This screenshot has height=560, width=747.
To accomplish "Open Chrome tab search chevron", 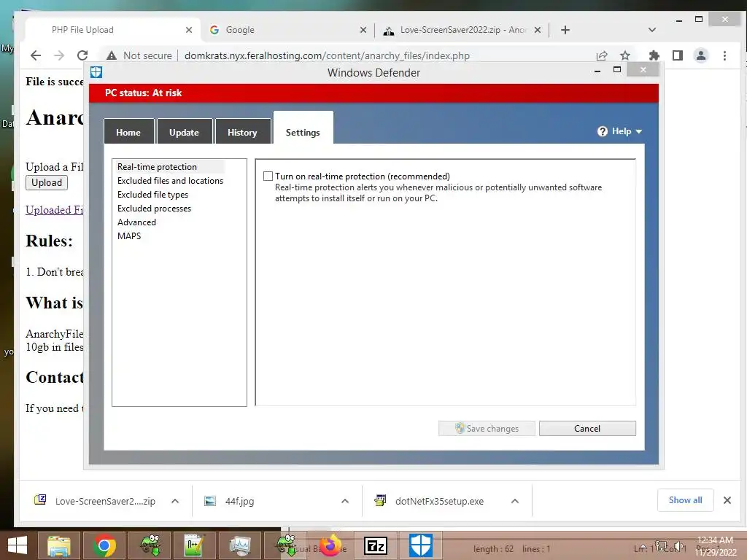I will [652, 30].
